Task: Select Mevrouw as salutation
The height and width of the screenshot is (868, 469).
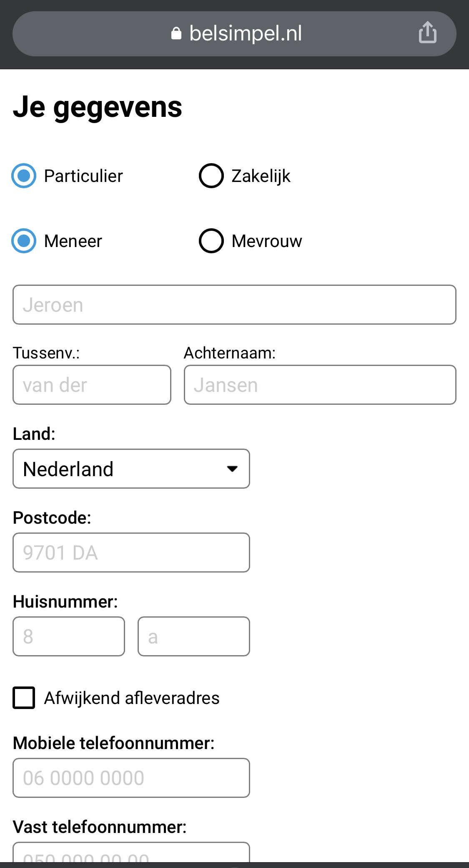Action: coord(211,241)
